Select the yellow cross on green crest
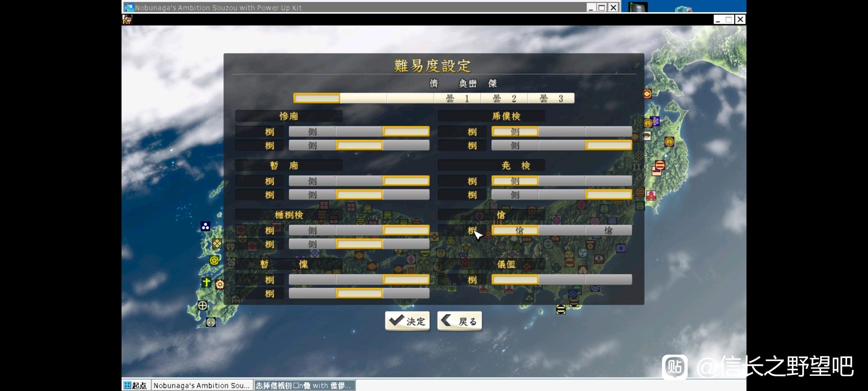 [206, 282]
